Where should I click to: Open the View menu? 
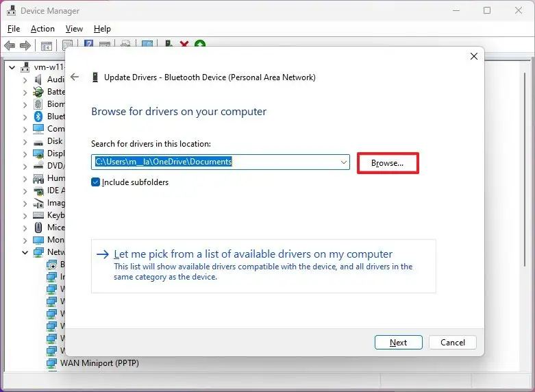click(x=74, y=29)
